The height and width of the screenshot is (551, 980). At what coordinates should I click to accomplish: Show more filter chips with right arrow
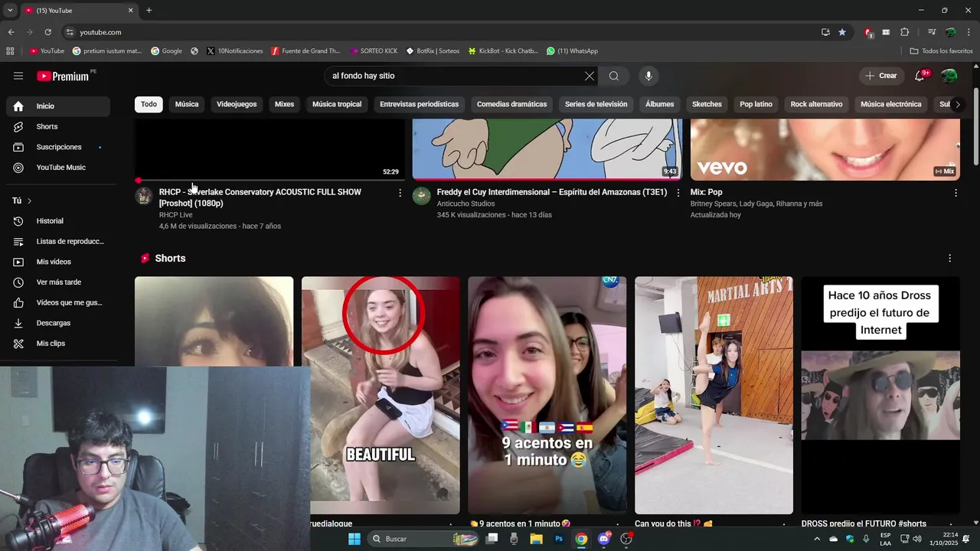[x=957, y=104]
